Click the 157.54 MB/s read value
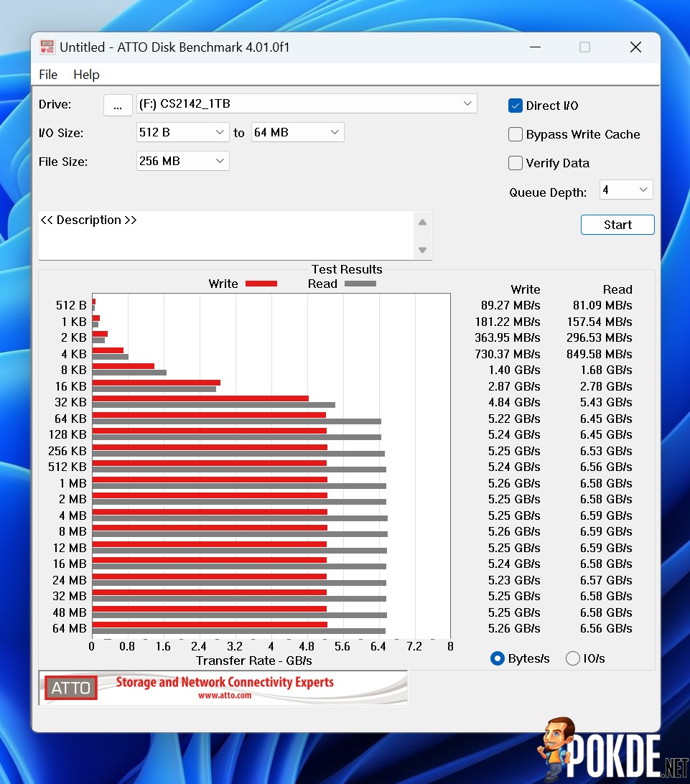Viewport: 690px width, 784px height. [600, 322]
